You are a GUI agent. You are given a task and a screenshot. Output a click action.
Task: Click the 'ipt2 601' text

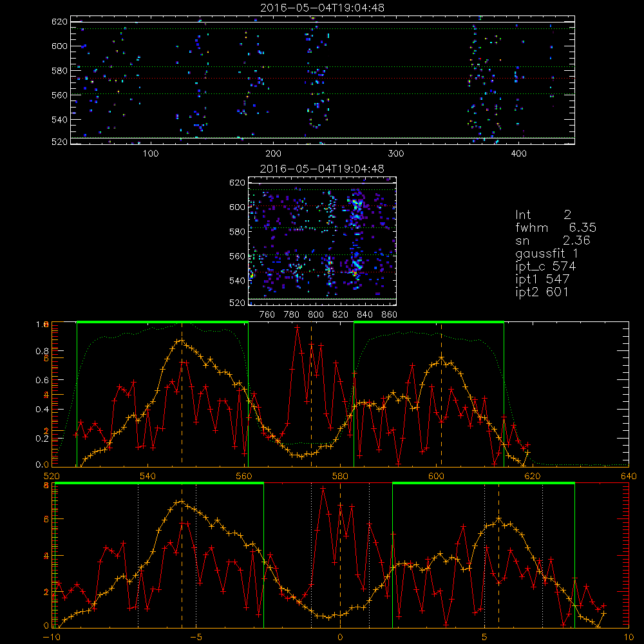pos(542,292)
